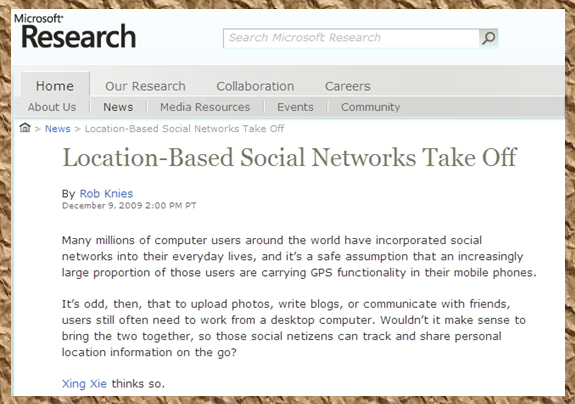This screenshot has height=404, width=575.
Task: Open the Events submenu item
Action: point(295,107)
